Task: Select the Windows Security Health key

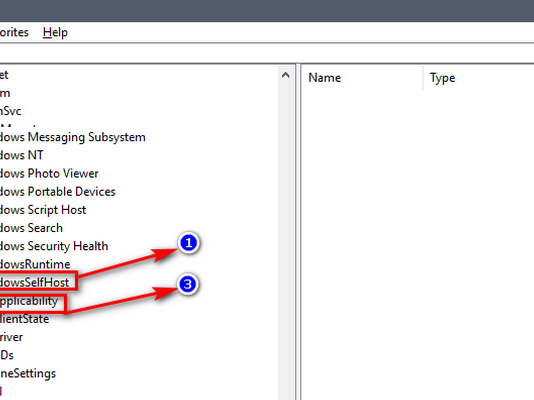Action: 54,246
